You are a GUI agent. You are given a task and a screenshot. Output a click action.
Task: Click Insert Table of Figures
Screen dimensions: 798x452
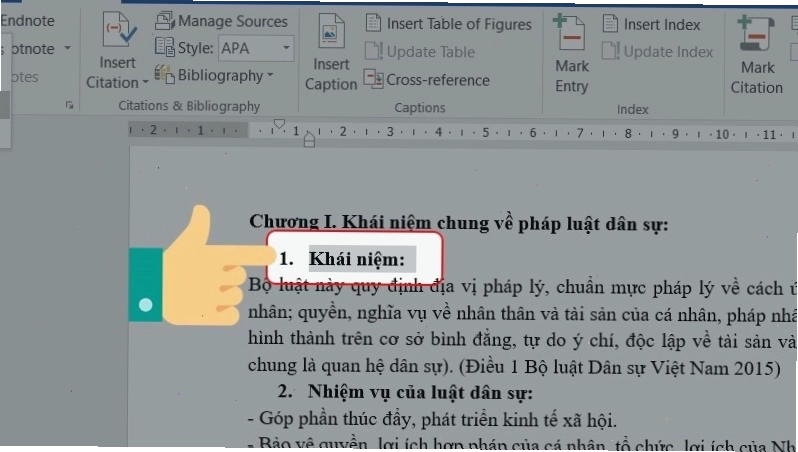coord(448,24)
